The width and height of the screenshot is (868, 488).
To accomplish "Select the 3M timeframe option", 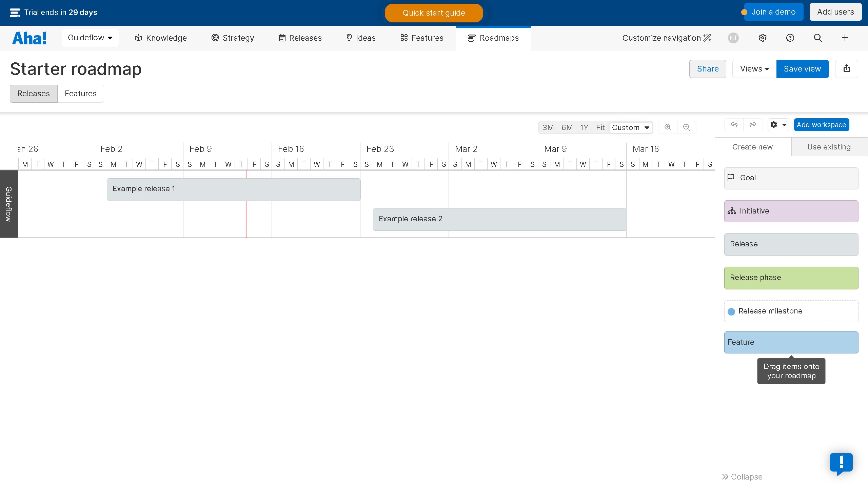I will pos(548,127).
